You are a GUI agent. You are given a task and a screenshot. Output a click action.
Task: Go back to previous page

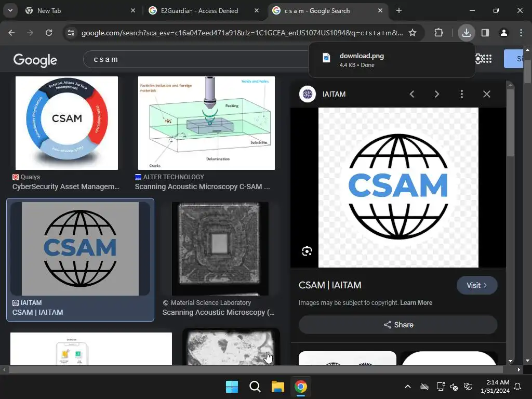point(11,33)
